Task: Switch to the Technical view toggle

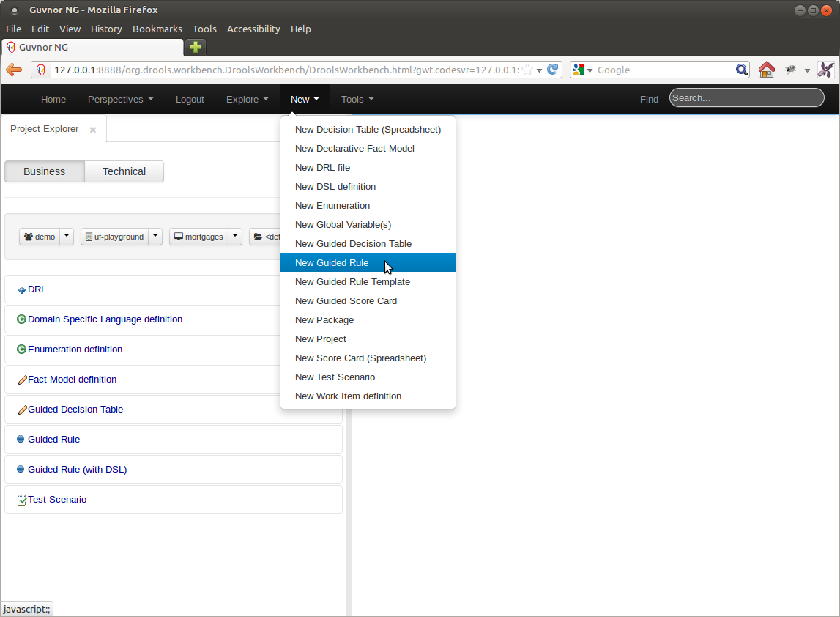Action: coord(124,171)
